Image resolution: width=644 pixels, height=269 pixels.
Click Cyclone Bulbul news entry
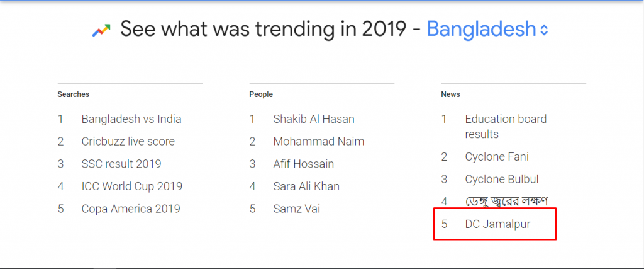[502, 179]
